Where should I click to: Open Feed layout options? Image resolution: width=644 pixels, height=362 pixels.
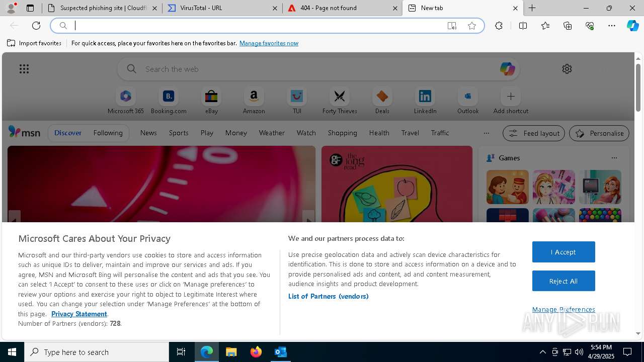pyautogui.click(x=534, y=133)
